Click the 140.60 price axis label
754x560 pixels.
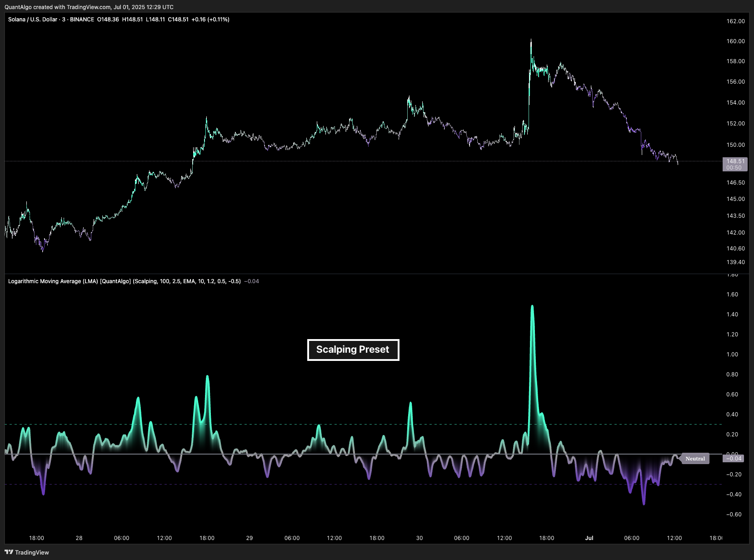click(x=736, y=249)
